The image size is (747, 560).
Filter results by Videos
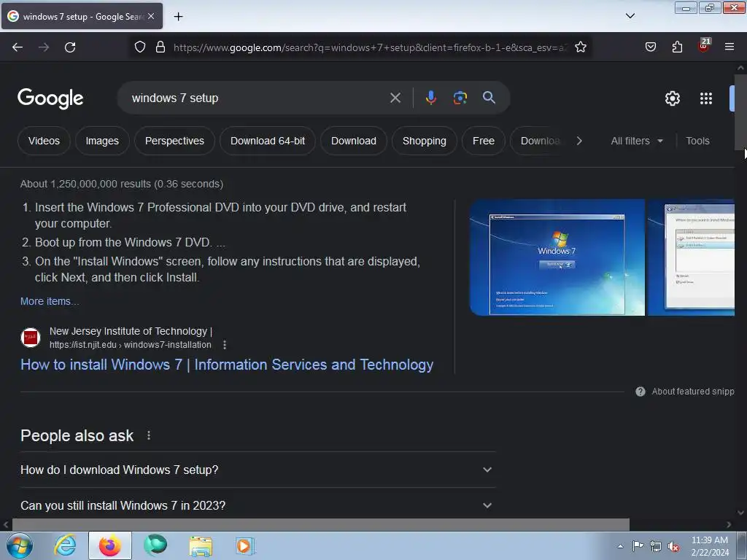(44, 141)
